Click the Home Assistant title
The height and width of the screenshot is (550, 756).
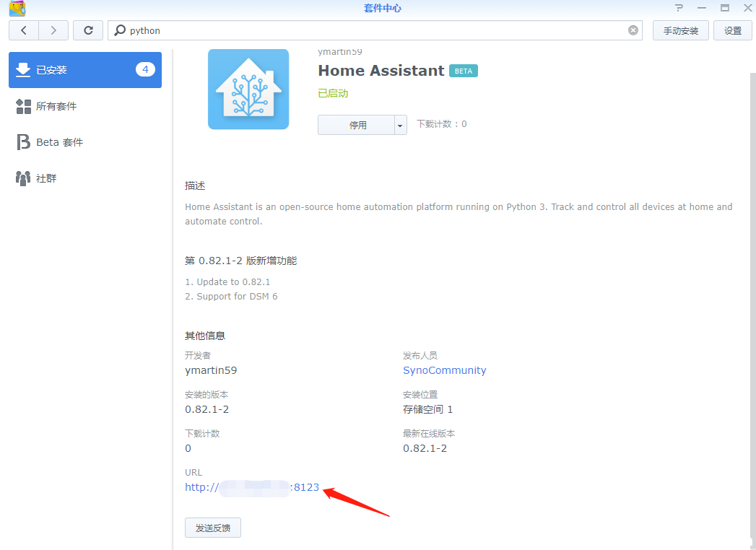381,71
